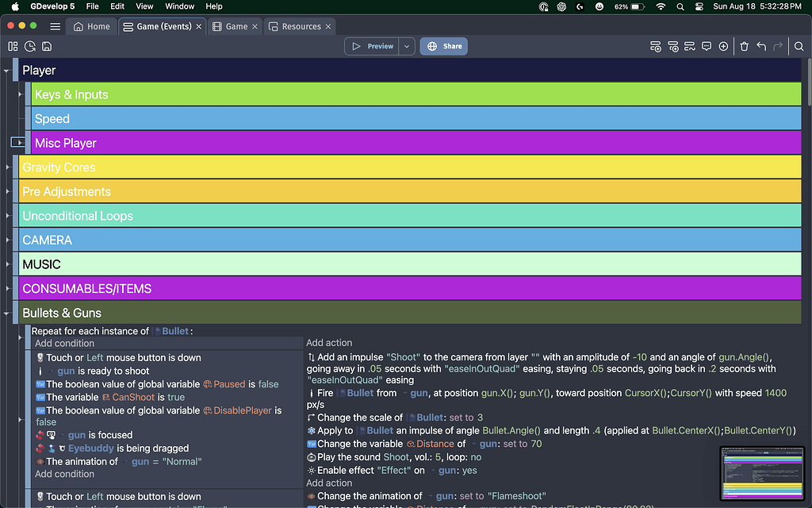Save the project using the save icon
The image size is (812, 508).
pyautogui.click(x=46, y=46)
